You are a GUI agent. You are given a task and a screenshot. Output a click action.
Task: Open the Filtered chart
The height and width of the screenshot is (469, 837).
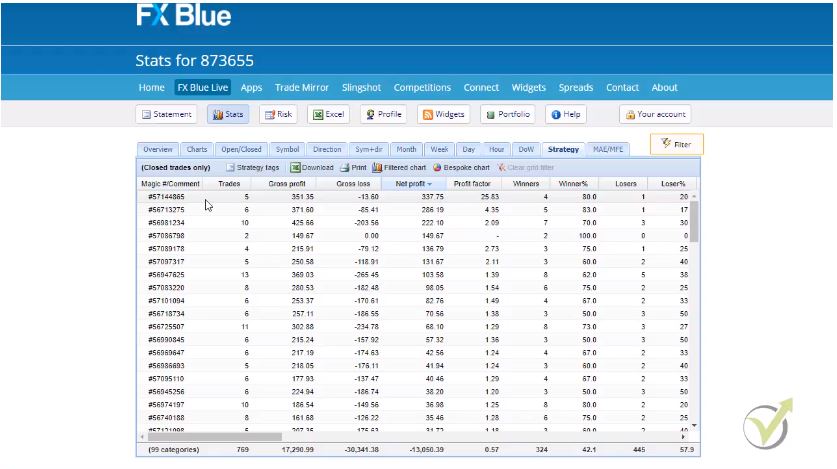(x=399, y=168)
